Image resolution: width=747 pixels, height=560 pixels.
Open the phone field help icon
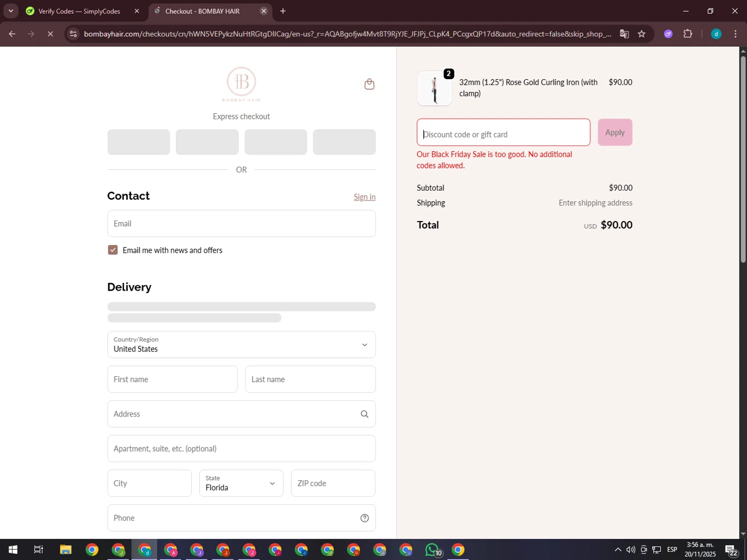[x=365, y=518]
